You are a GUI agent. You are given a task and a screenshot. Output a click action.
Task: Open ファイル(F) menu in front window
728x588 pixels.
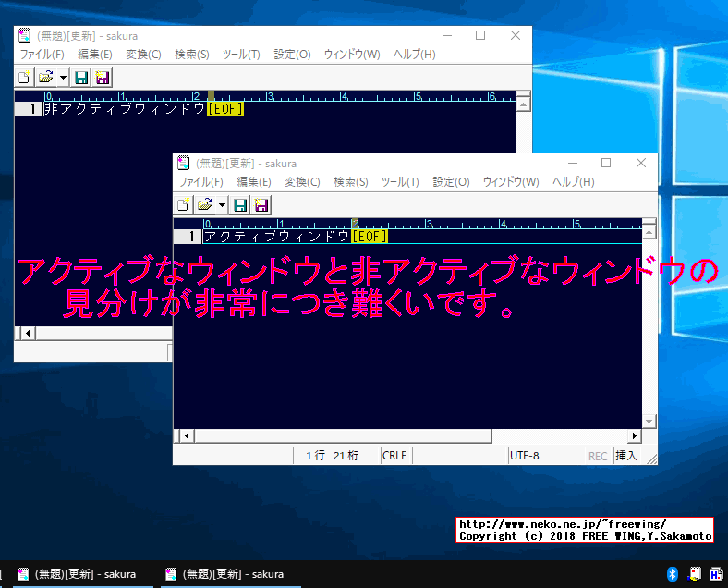pyautogui.click(x=201, y=181)
